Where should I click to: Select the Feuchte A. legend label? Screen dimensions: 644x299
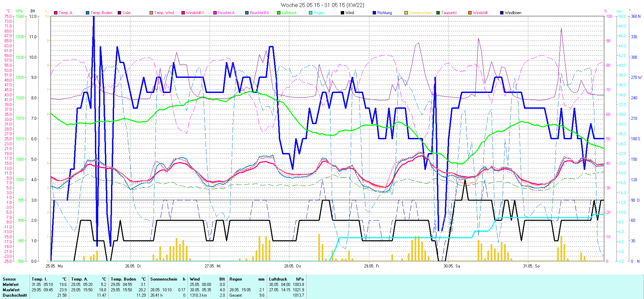226,13
